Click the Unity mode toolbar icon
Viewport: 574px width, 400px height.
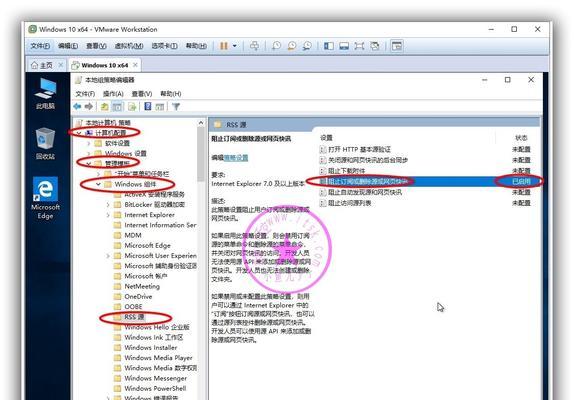tap(374, 46)
